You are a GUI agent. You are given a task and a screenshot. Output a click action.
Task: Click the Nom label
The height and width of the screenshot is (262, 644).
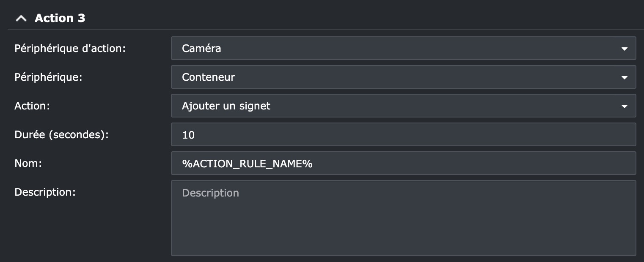coord(28,163)
